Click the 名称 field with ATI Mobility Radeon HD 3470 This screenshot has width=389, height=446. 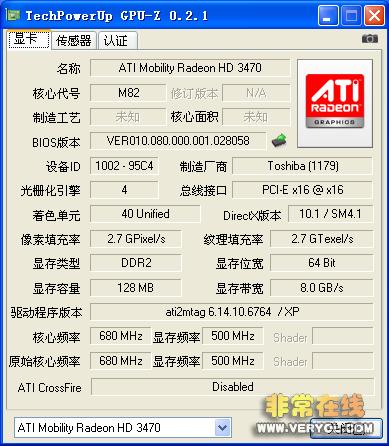point(190,68)
